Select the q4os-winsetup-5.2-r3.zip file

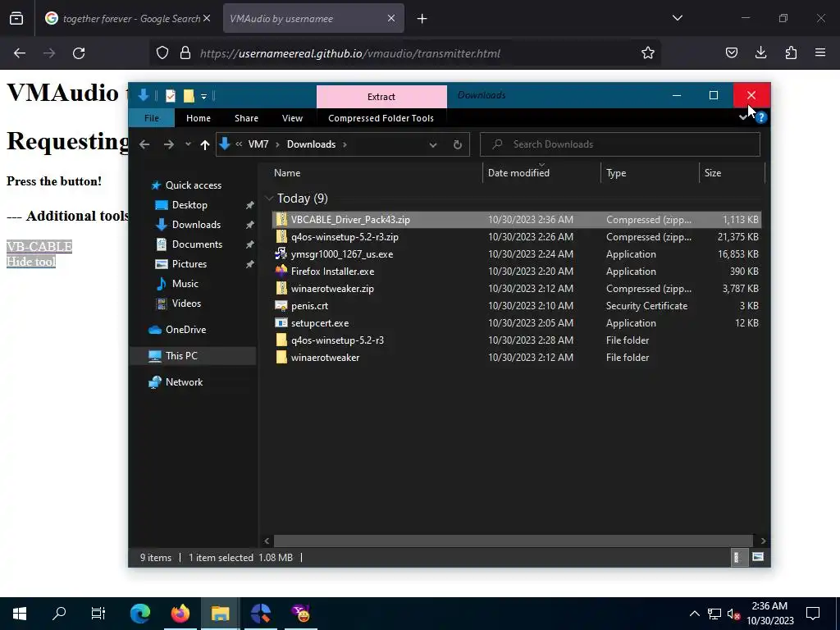point(517,237)
